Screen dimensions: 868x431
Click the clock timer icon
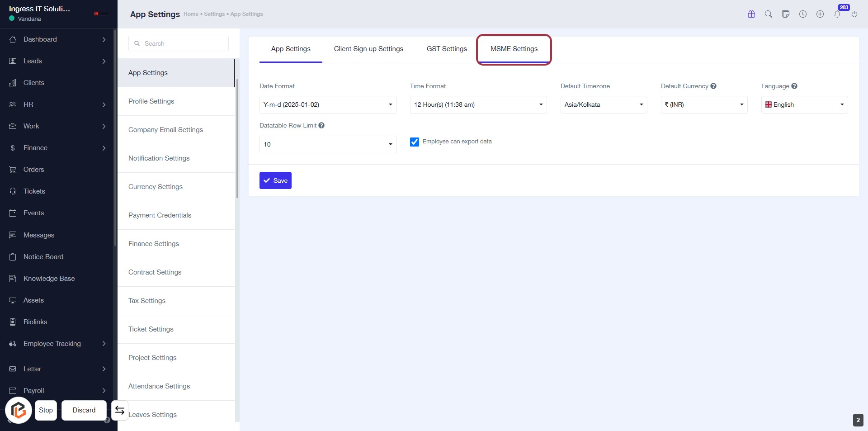click(x=803, y=14)
